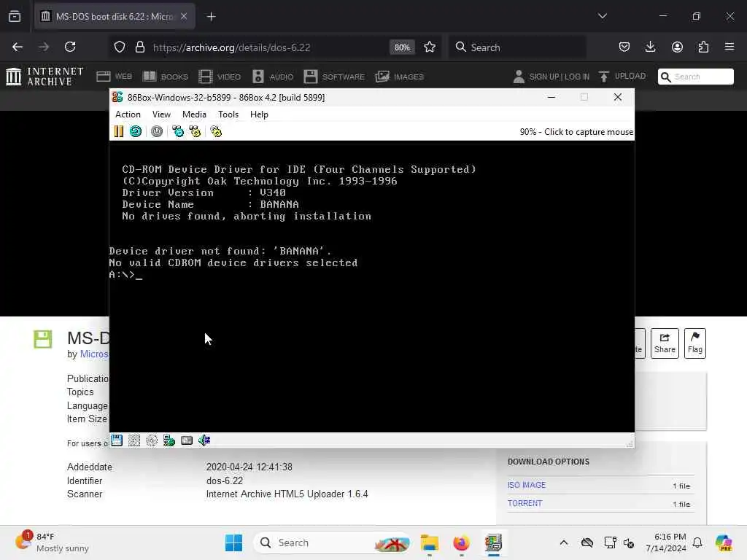The height and width of the screenshot is (560, 747).
Task: Open clock showing 6:16 PM
Action: pos(665,542)
